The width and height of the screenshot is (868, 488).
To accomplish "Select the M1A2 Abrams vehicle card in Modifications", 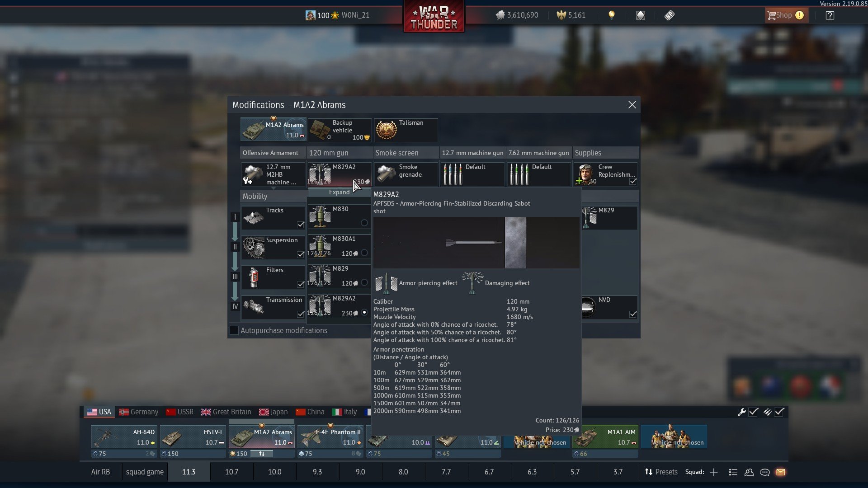I will click(273, 130).
